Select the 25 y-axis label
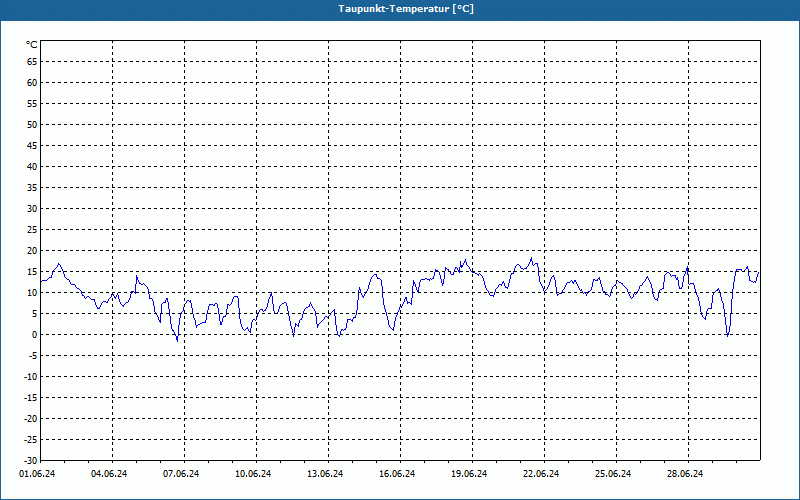 (x=32, y=230)
